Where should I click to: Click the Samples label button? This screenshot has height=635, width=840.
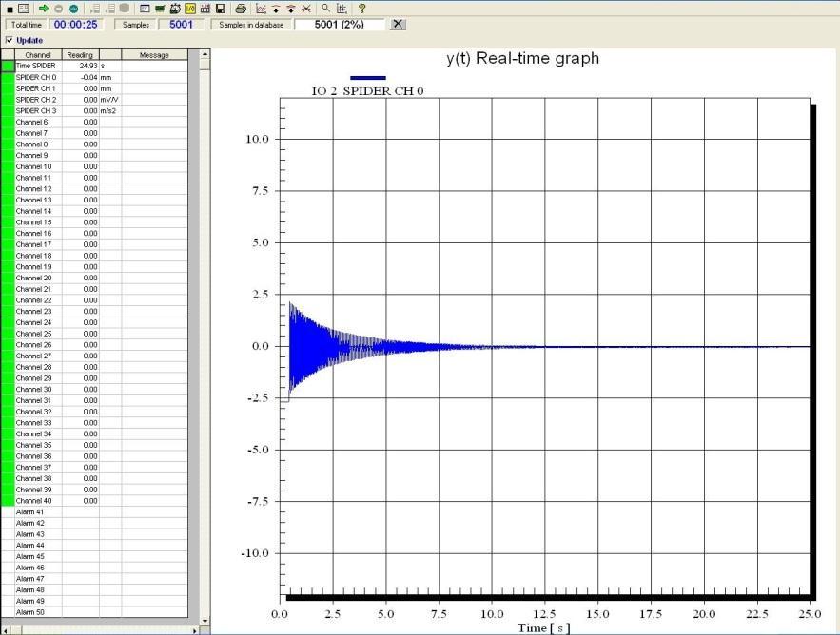click(x=135, y=25)
